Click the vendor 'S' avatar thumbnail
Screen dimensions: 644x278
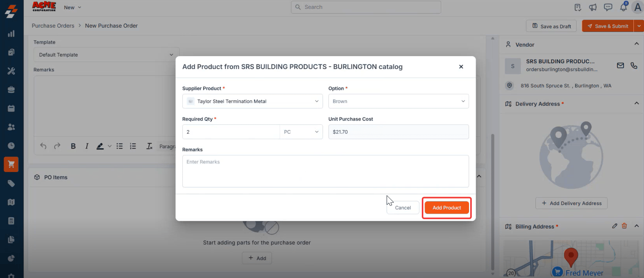point(512,66)
